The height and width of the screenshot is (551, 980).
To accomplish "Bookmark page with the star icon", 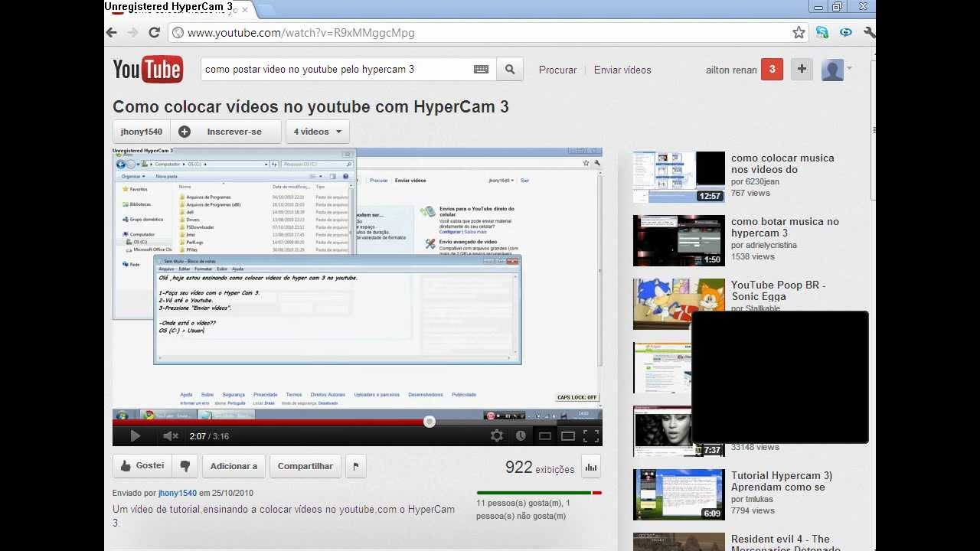I will pos(799,32).
